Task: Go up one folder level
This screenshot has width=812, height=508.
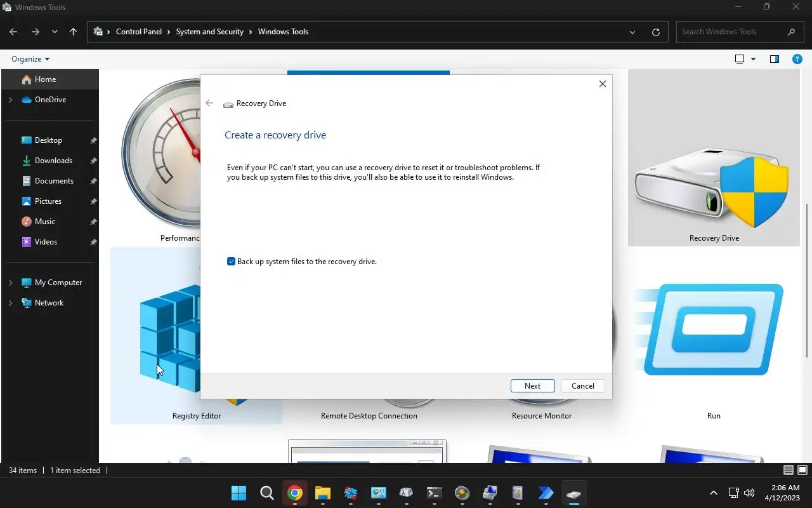Action: [x=73, y=32]
